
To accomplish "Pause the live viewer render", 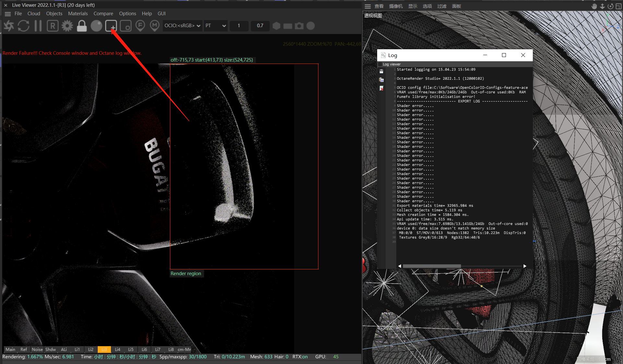I will coord(38,26).
